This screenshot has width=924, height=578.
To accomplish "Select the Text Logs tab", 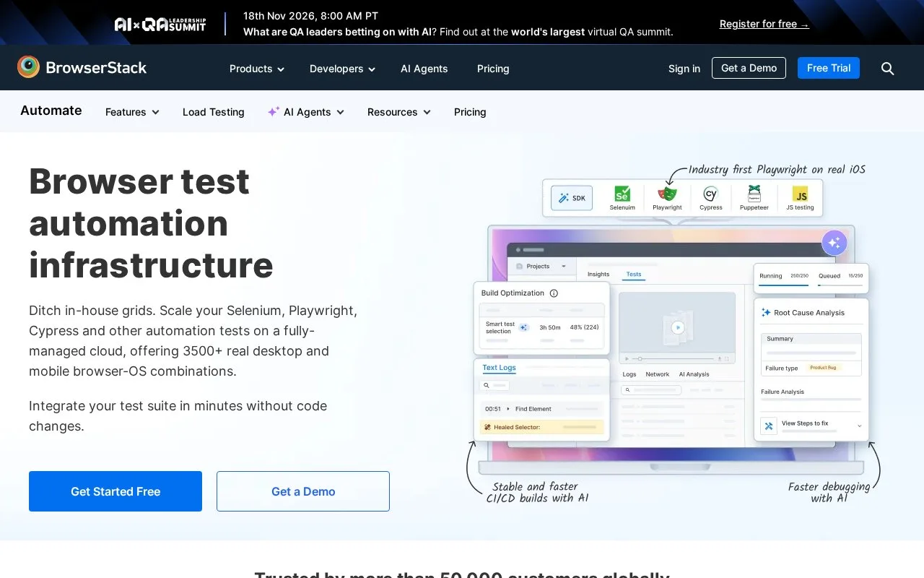I will (x=500, y=368).
